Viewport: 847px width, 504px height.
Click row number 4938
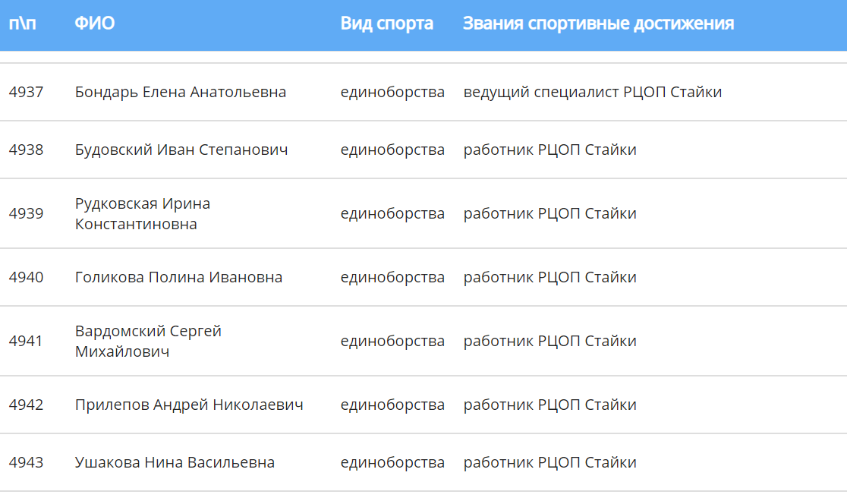coord(26,150)
